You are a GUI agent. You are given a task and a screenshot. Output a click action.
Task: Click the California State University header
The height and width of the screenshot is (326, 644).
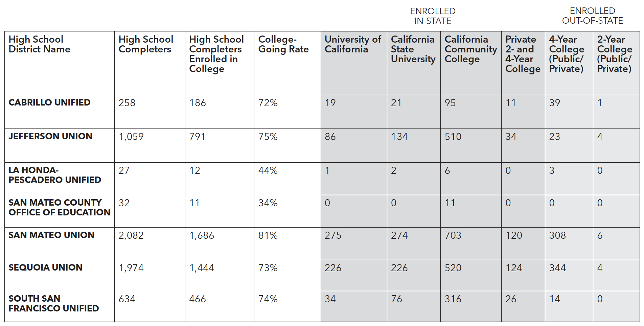pos(413,49)
